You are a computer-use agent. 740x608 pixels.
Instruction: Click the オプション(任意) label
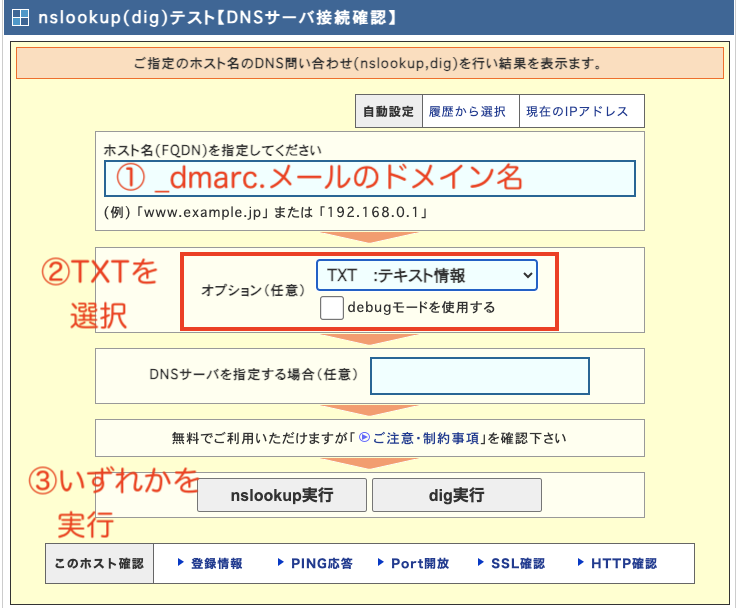pyautogui.click(x=253, y=290)
